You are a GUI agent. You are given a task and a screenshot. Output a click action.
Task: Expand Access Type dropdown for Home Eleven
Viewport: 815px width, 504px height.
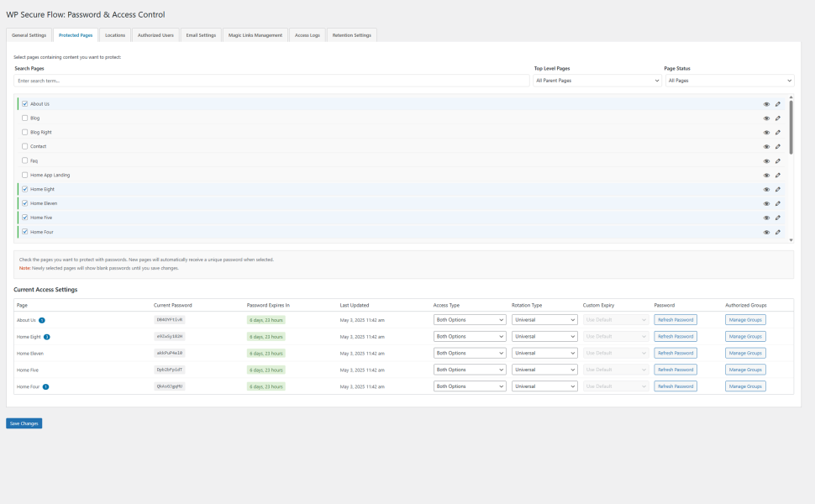tap(470, 354)
